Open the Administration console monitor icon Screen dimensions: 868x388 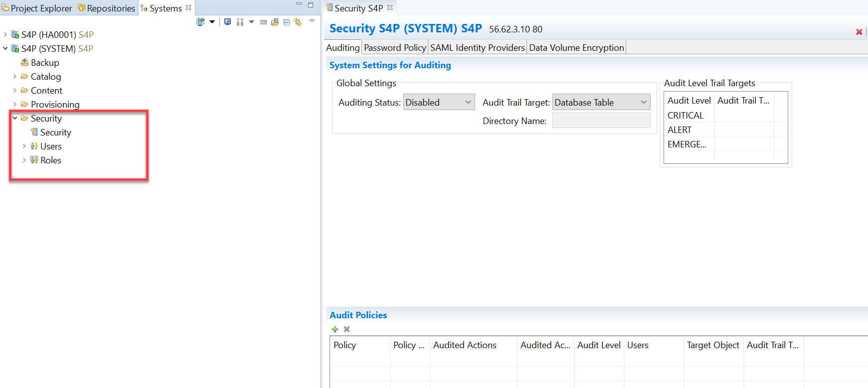coord(227,22)
